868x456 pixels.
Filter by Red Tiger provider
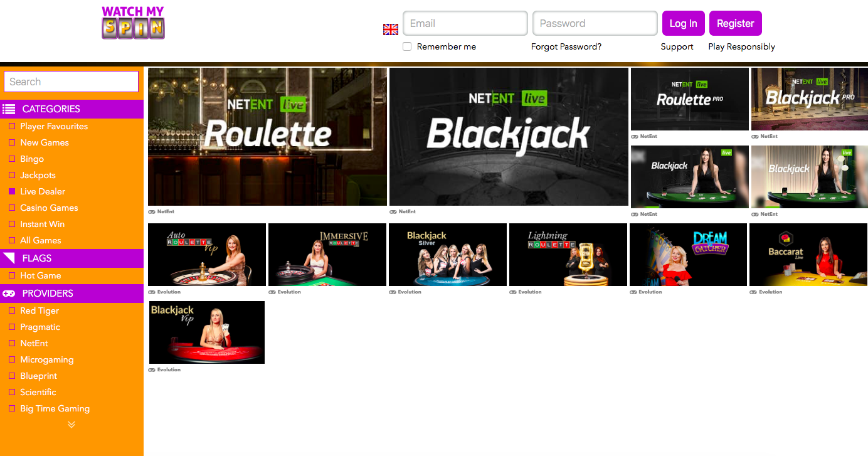12,310
